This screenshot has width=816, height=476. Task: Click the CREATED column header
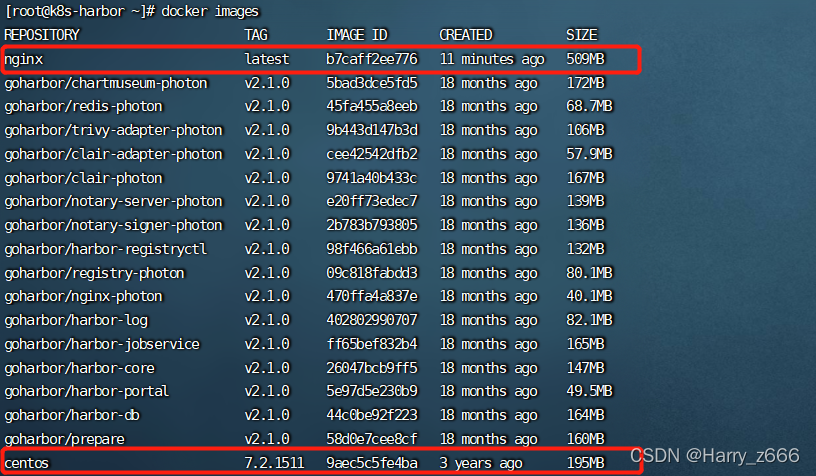(466, 35)
